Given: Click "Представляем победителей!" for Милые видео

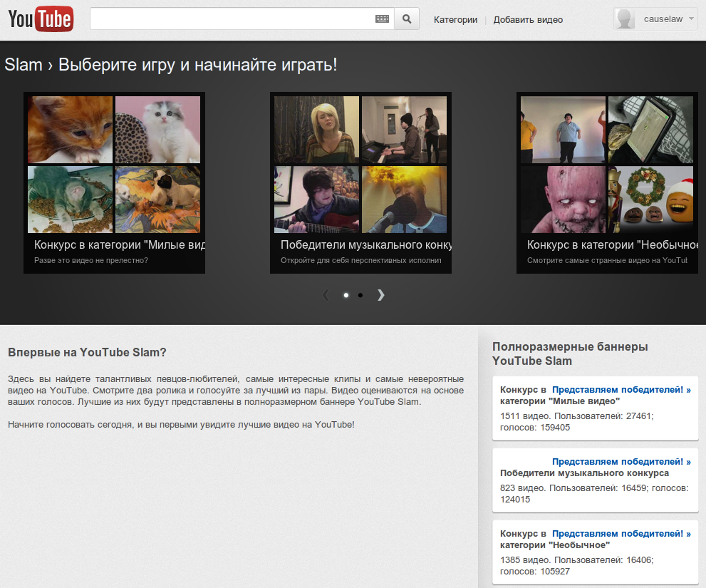Looking at the screenshot, I should pos(621,390).
